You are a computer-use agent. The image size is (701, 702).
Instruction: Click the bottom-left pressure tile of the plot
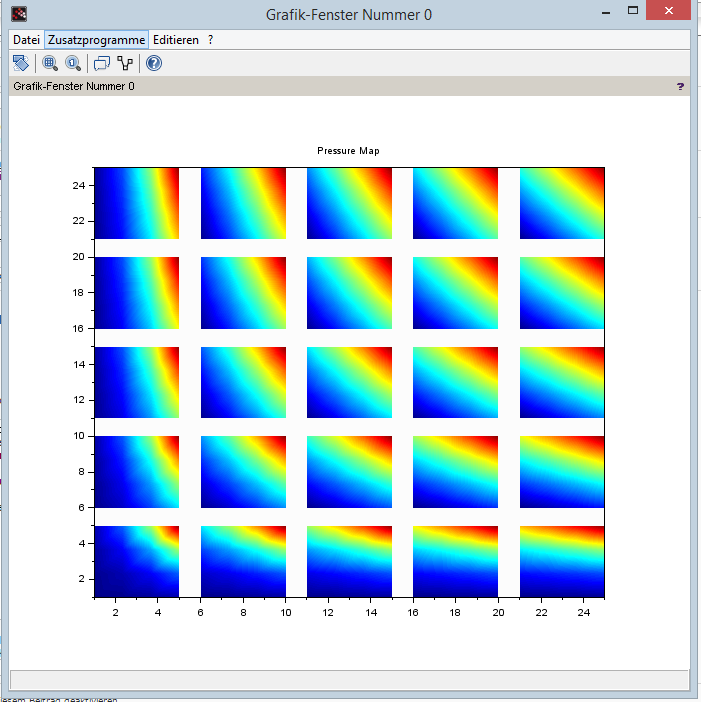tap(136, 561)
